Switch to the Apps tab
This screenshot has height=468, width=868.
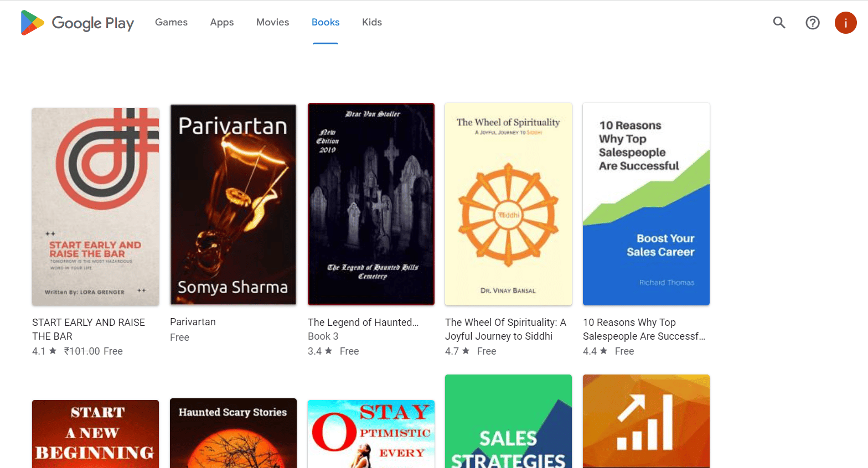221,22
